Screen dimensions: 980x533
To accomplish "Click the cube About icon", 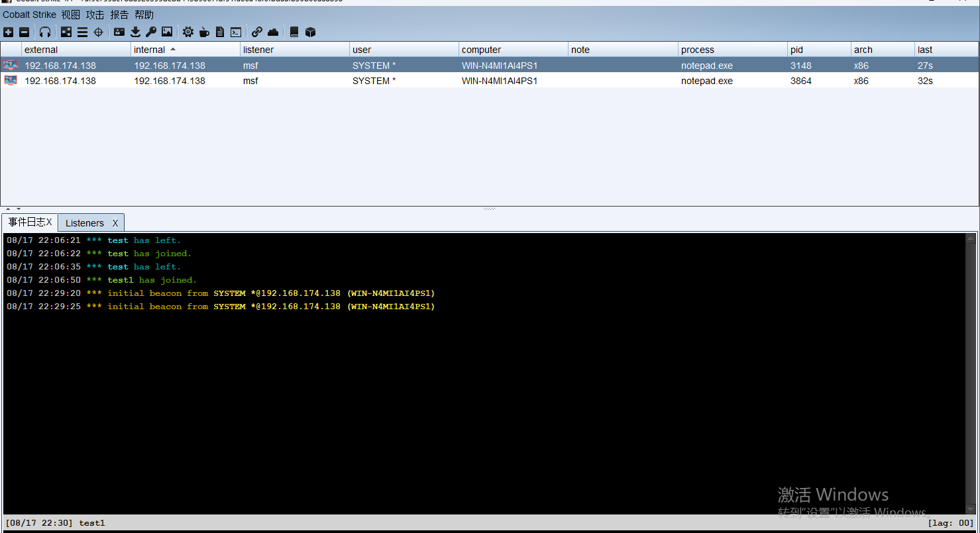I will tap(310, 32).
